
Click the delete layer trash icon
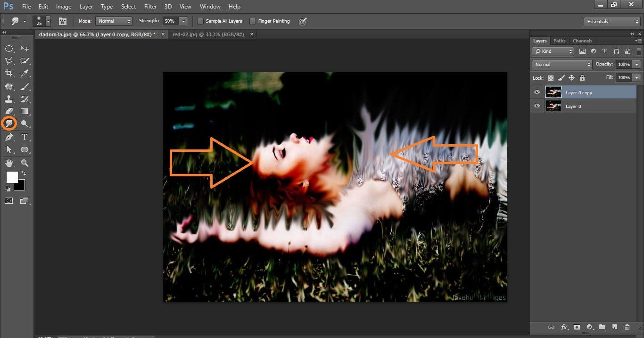click(627, 327)
